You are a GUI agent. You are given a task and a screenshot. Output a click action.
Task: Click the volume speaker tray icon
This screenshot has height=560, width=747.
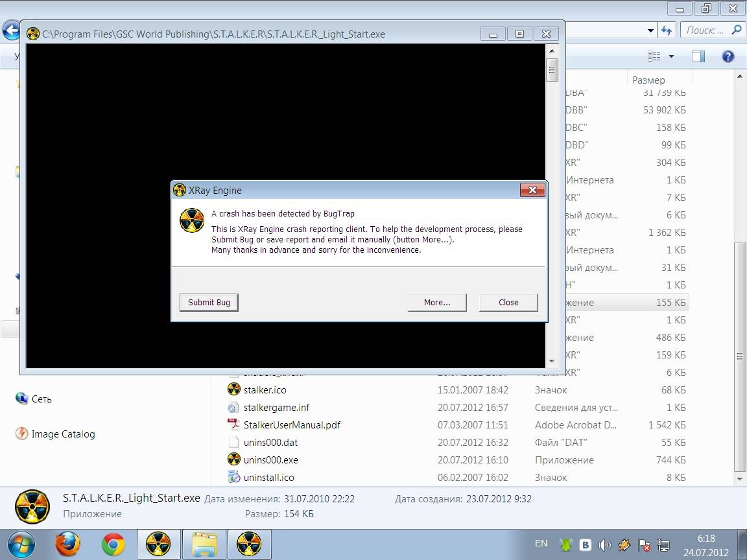pyautogui.click(x=604, y=545)
